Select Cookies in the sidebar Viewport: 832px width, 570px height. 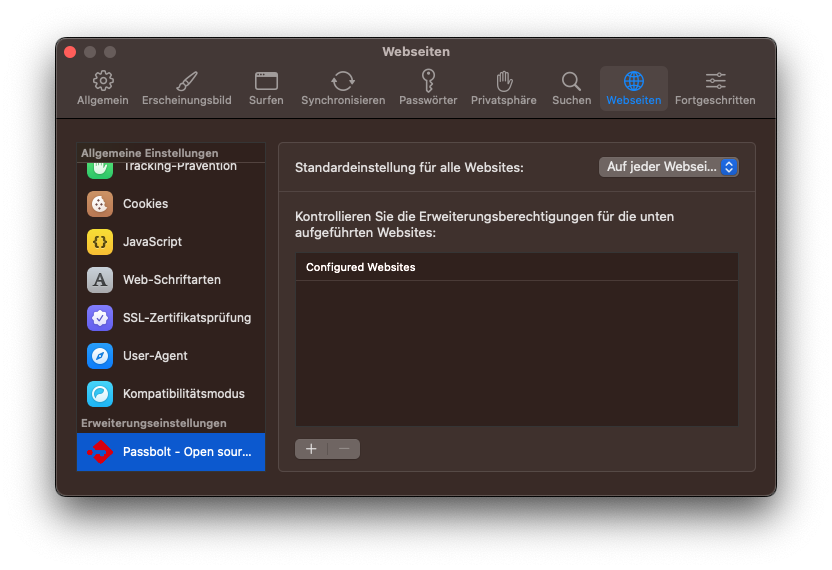coord(145,204)
